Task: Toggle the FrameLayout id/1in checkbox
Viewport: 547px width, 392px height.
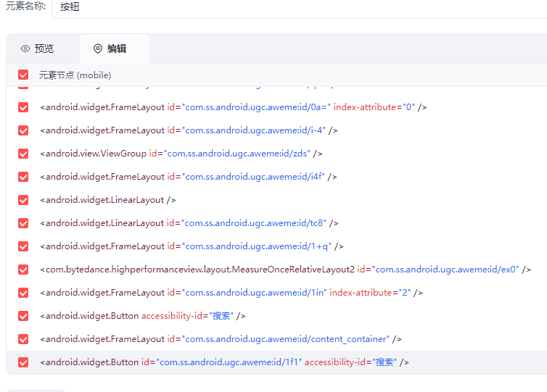Action: click(23, 293)
